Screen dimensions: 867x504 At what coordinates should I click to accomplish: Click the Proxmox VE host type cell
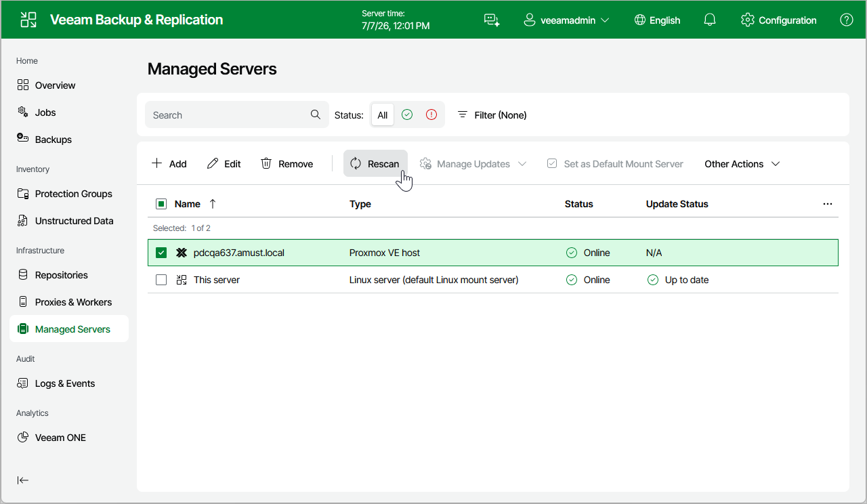point(385,253)
